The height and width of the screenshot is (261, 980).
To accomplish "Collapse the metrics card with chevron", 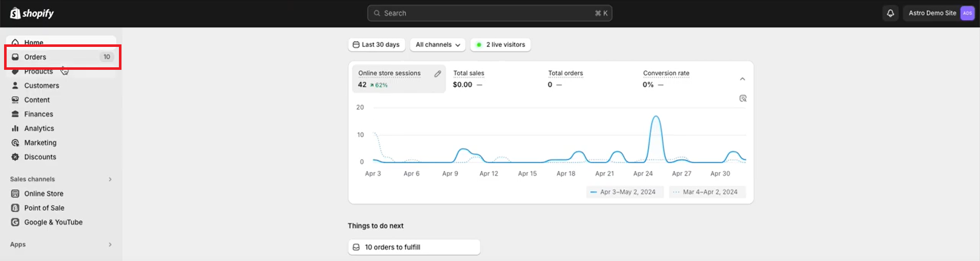I will click(742, 79).
